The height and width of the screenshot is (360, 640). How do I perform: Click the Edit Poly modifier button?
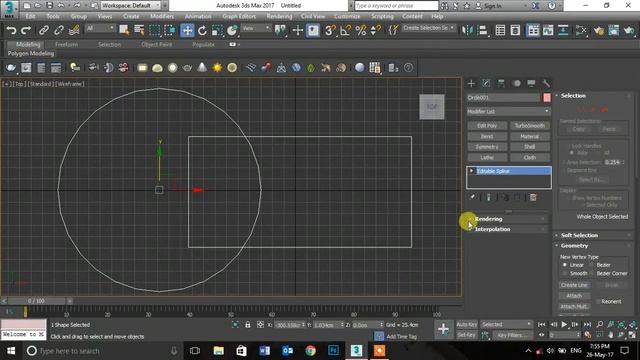[487, 126]
